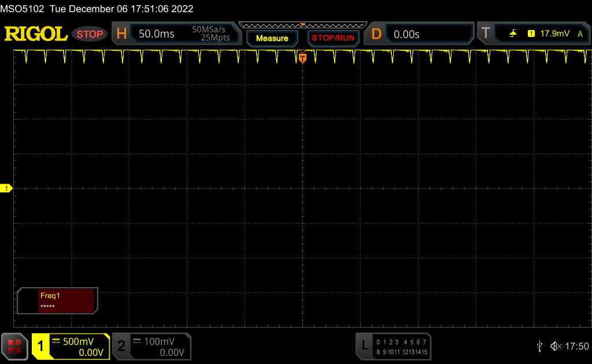
Task: Click the T trigger settings icon
Action: pos(486,34)
